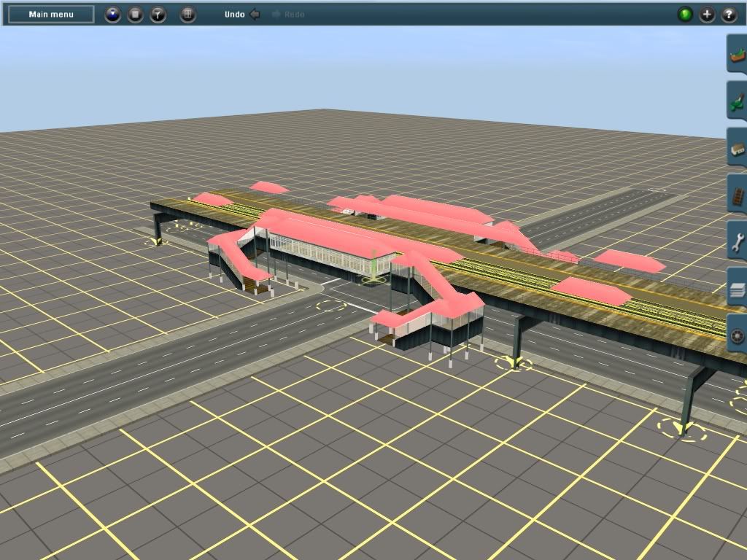The image size is (747, 560).
Task: Click the greyed-out Redo button
Action: point(288,15)
